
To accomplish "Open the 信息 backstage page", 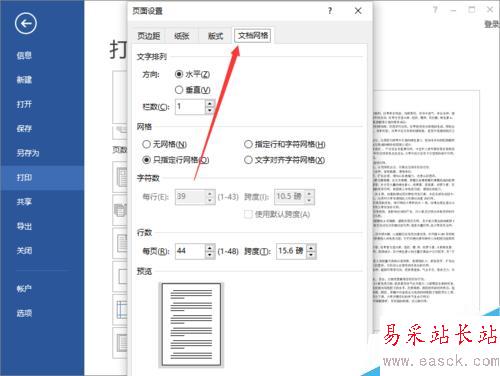I will [24, 55].
